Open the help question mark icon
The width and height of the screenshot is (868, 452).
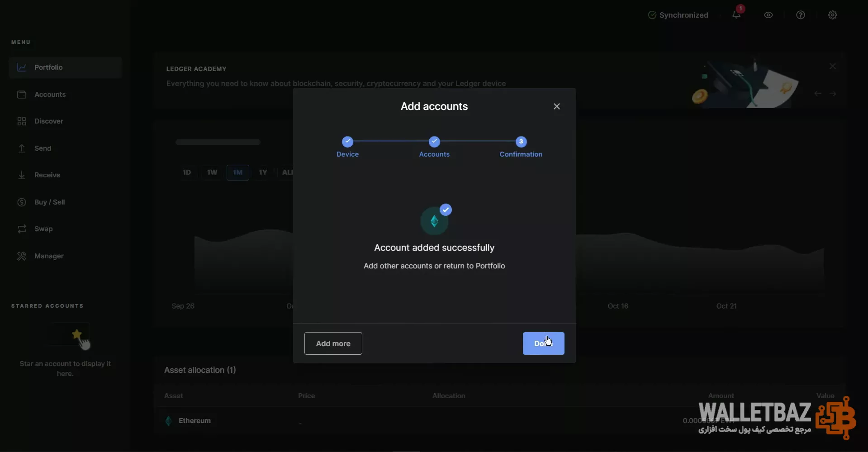coord(801,15)
